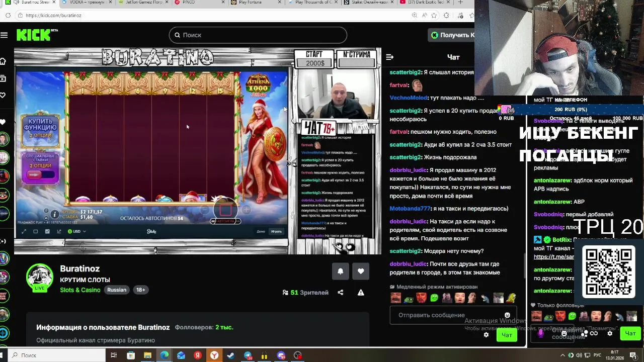Switch to VODKA browser tab

point(87,3)
